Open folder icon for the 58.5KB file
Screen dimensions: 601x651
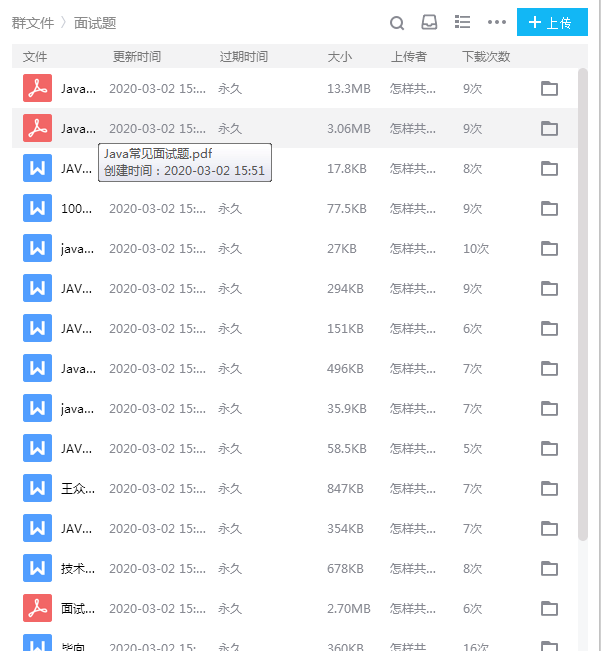pyautogui.click(x=549, y=448)
